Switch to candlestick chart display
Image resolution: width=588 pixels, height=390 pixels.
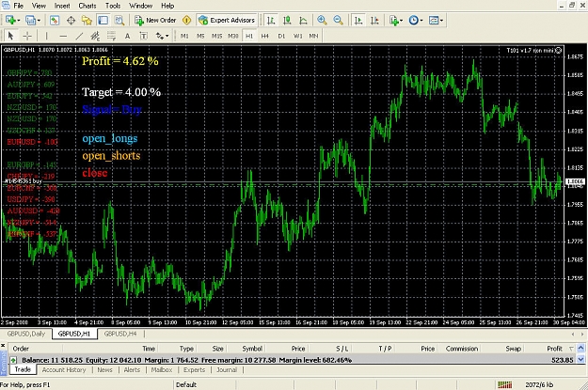(x=287, y=21)
